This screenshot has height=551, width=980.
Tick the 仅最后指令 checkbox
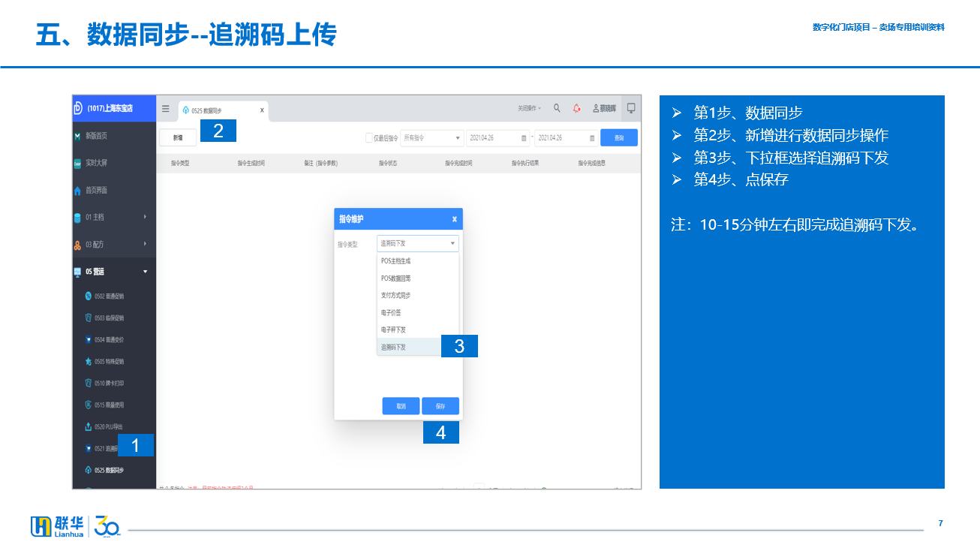[x=368, y=138]
